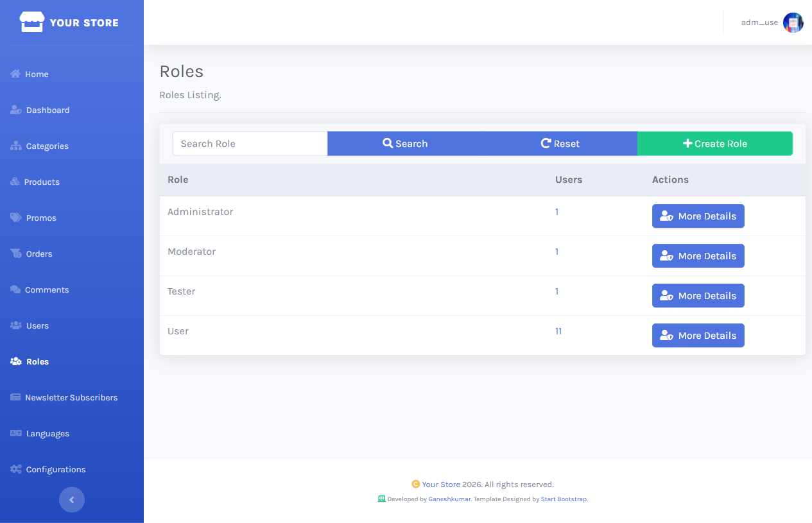Open the adm_use account dropdown
The height and width of the screenshot is (523, 812).
point(772,22)
